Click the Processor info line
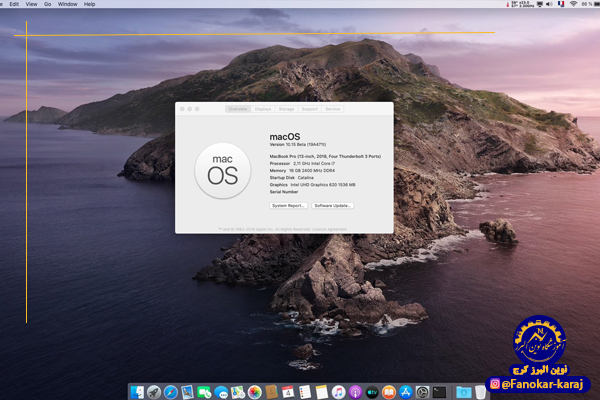The image size is (600, 400). click(x=302, y=163)
